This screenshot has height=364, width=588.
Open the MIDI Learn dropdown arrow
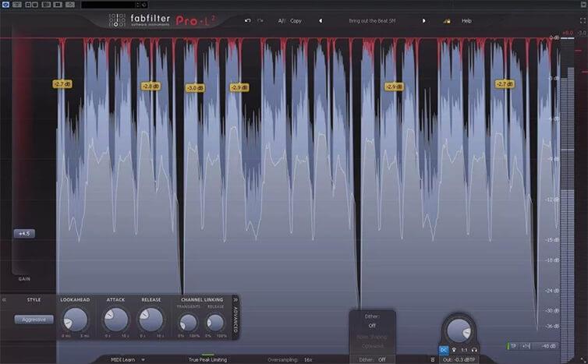click(143, 359)
